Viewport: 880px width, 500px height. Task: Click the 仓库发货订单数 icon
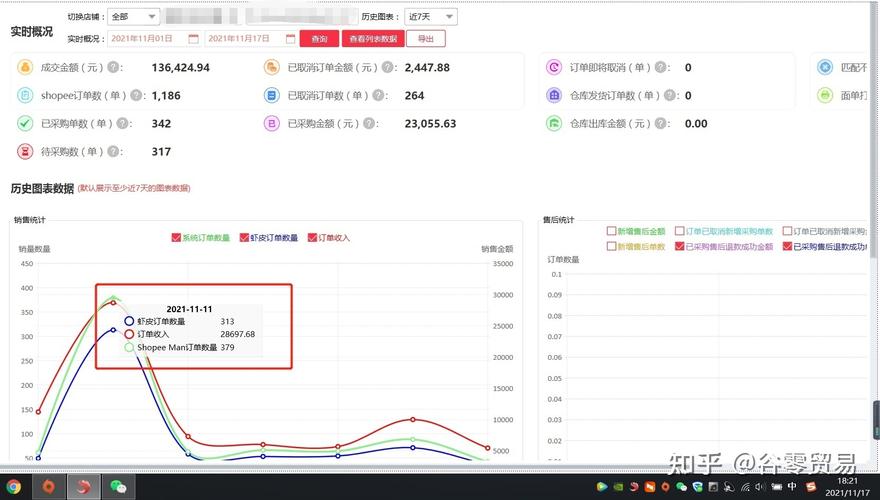554,95
